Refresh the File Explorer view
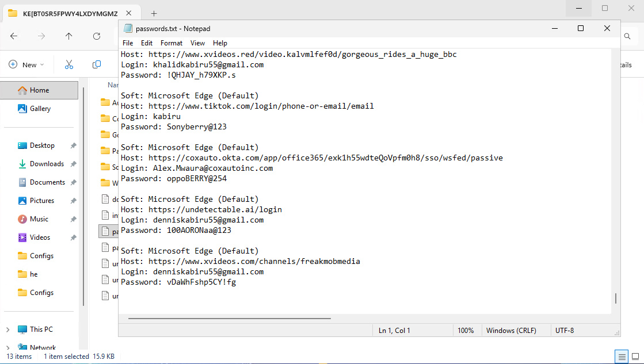 [x=97, y=36]
